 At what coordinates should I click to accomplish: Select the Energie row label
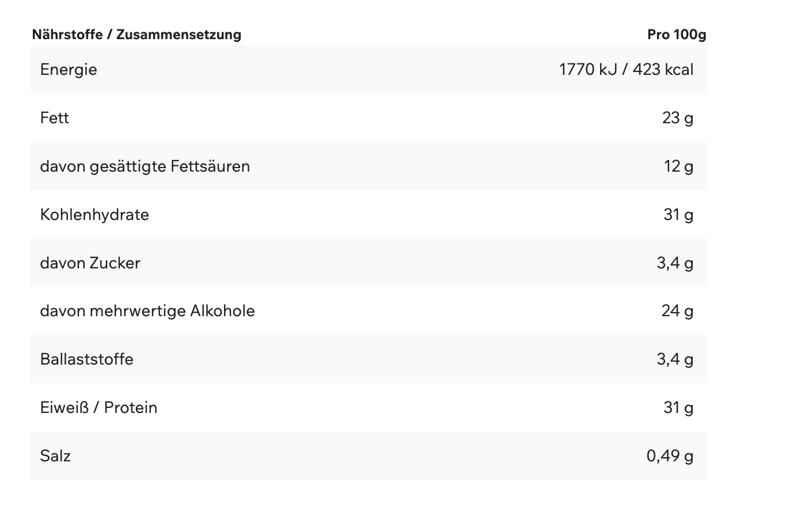click(69, 70)
